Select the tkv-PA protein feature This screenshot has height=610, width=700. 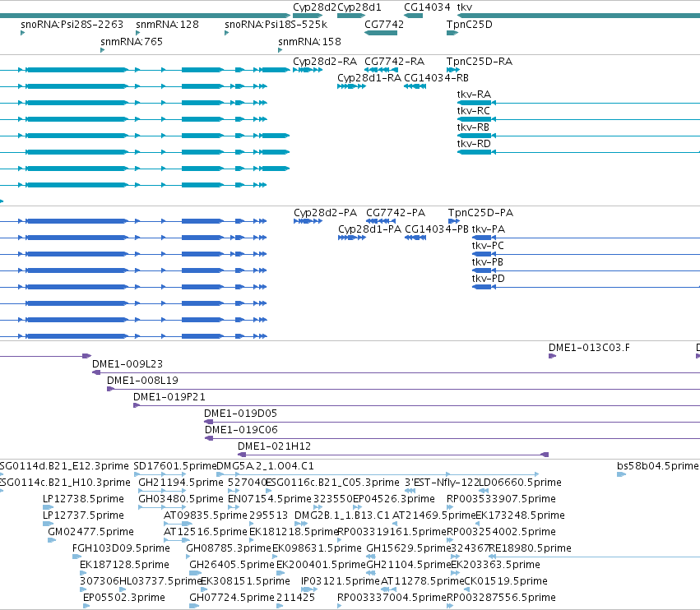[586, 238]
